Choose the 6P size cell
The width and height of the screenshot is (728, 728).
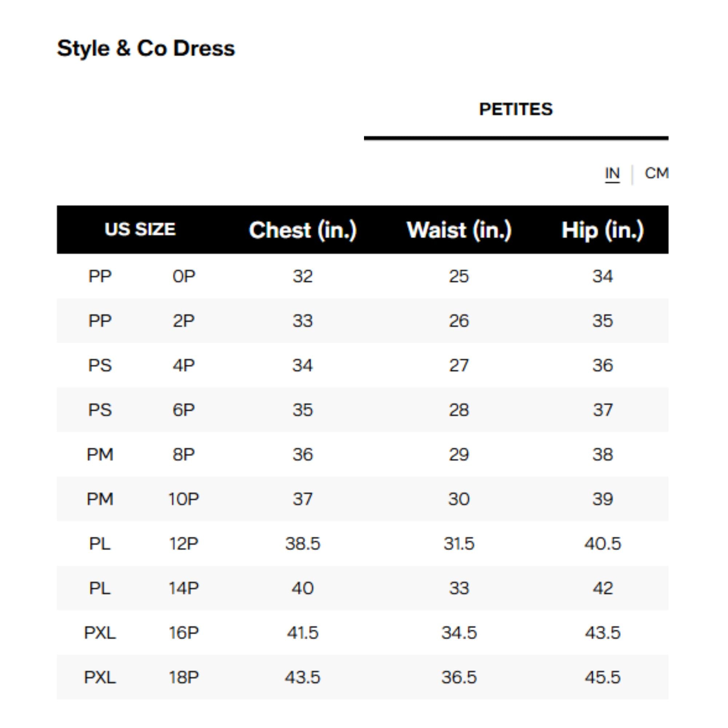(x=183, y=410)
